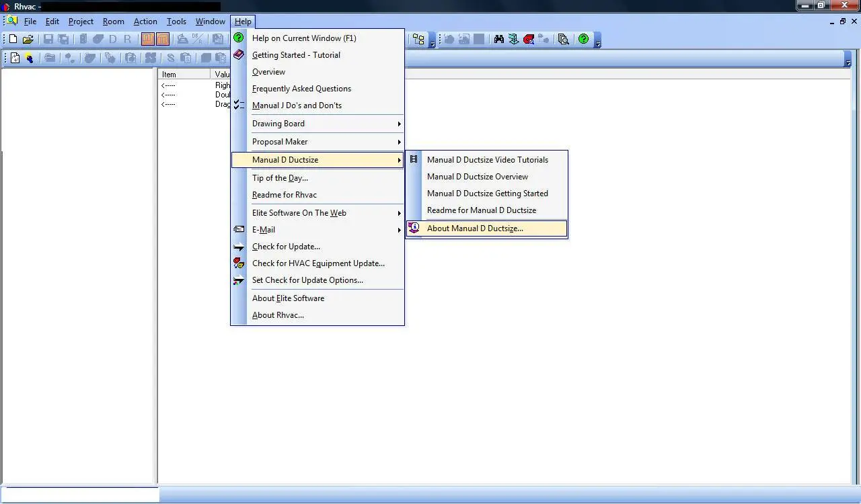Restore the inner document window
The width and height of the screenshot is (861, 504).
(843, 22)
